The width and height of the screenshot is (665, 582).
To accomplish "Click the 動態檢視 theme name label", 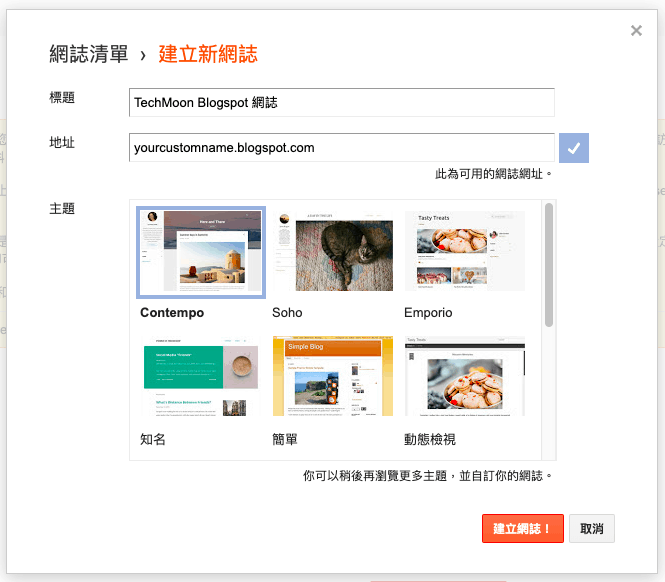I will [430, 439].
